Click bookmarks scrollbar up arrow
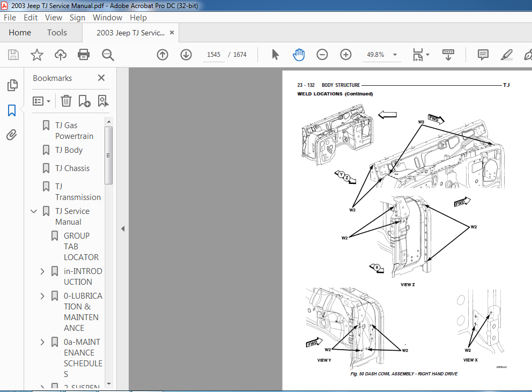 [109, 122]
